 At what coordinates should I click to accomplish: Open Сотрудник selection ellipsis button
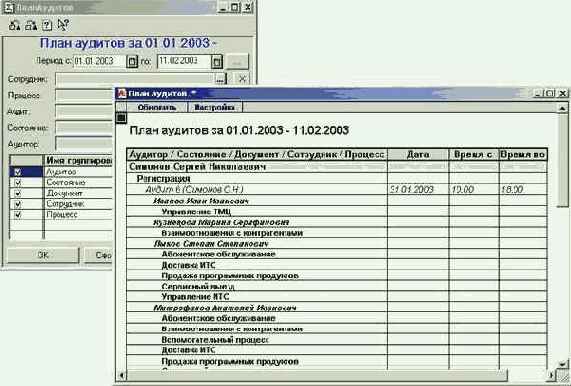point(220,79)
